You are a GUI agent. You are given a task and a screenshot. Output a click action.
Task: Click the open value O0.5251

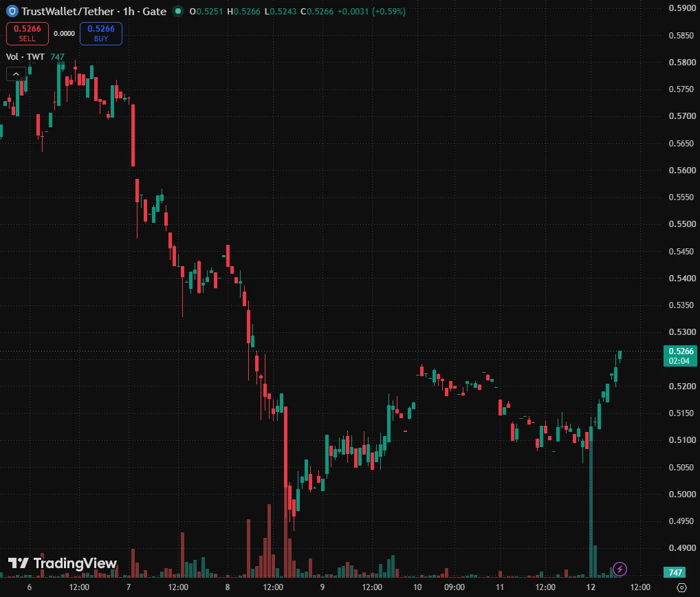click(x=206, y=11)
